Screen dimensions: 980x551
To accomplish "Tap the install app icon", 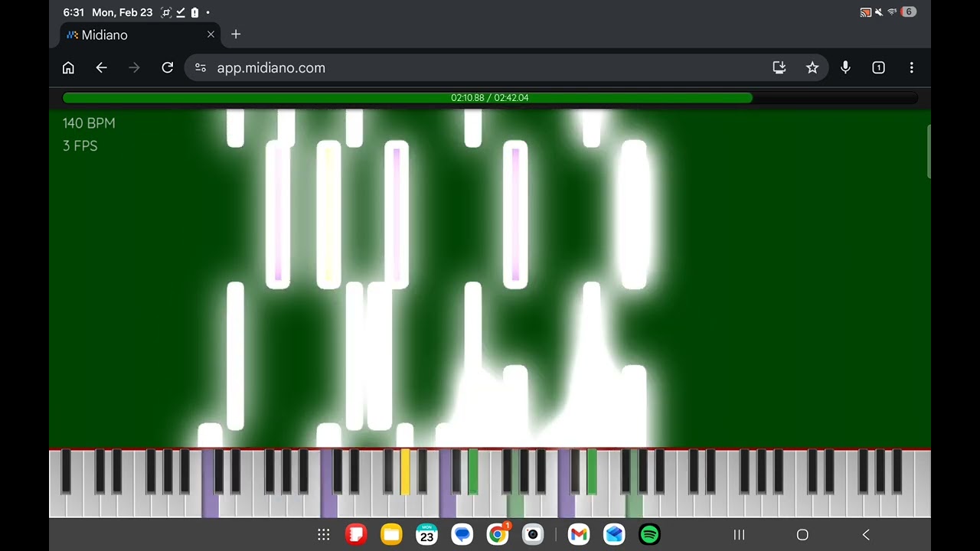I will pyautogui.click(x=779, y=68).
